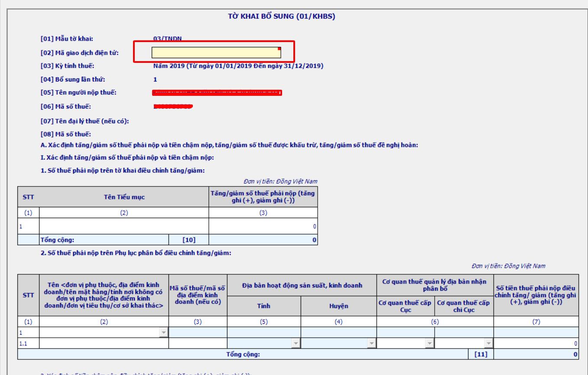Click the Kỳ tính thuế value Năm 2019
This screenshot has height=375, width=588.
pos(238,66)
